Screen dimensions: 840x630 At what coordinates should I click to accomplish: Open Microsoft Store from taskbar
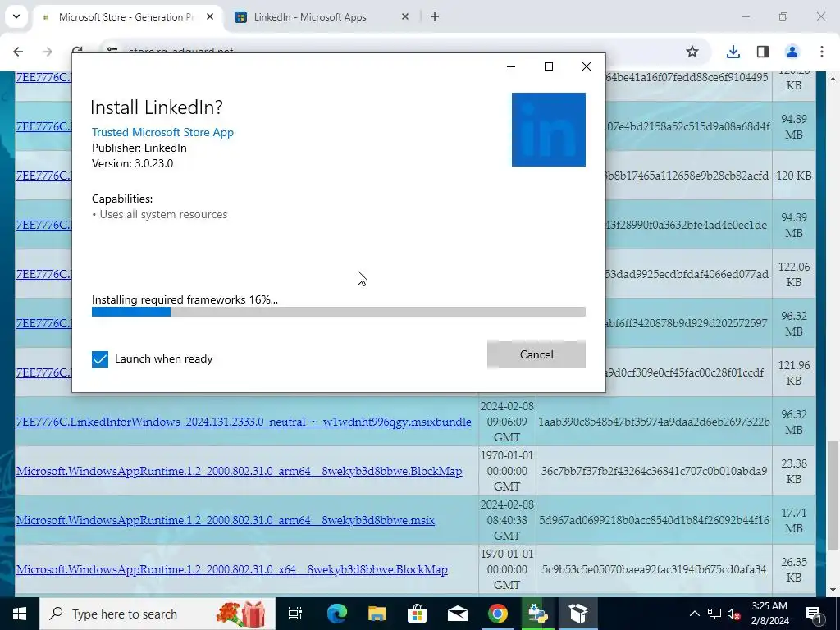[418, 614]
